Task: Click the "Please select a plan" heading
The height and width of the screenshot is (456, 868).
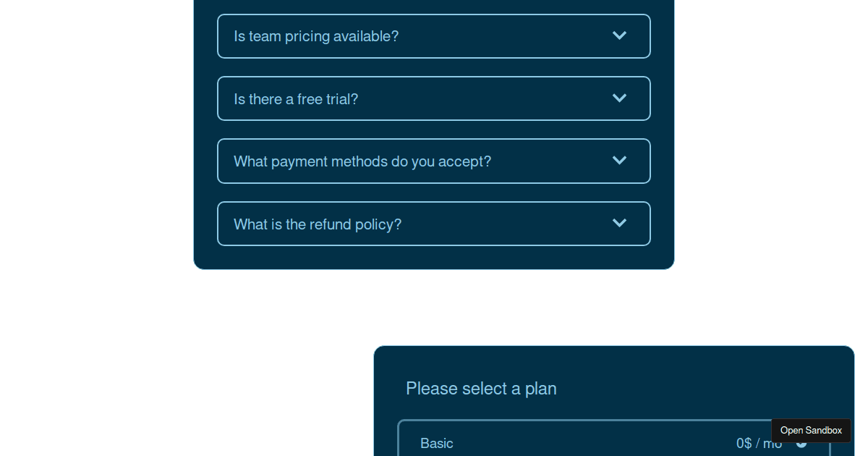Action: [x=481, y=389]
